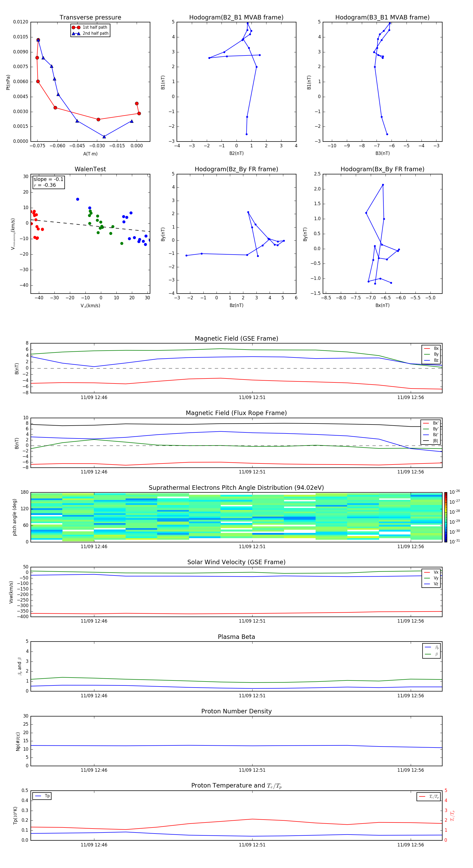Click the By' legend entry in Flux Rope panel
The width and height of the screenshot is (473, 868).
coord(431,429)
